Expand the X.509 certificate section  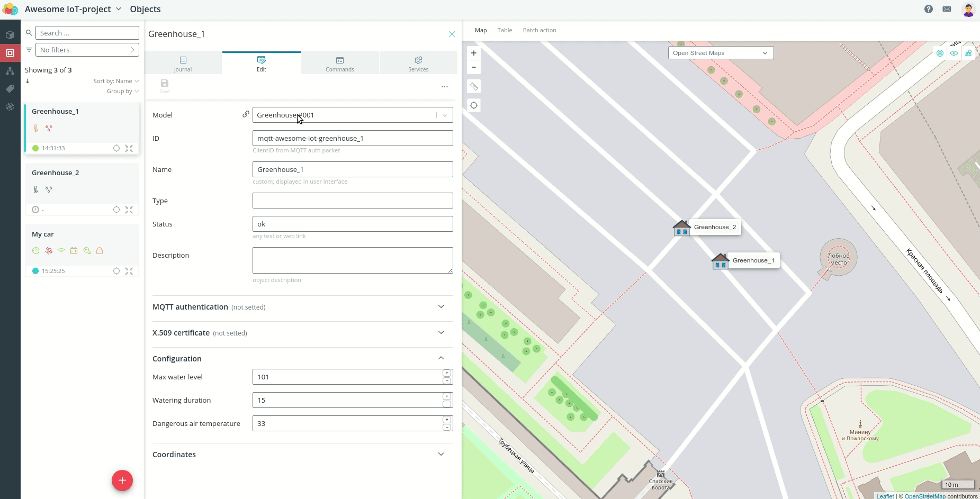(x=302, y=333)
